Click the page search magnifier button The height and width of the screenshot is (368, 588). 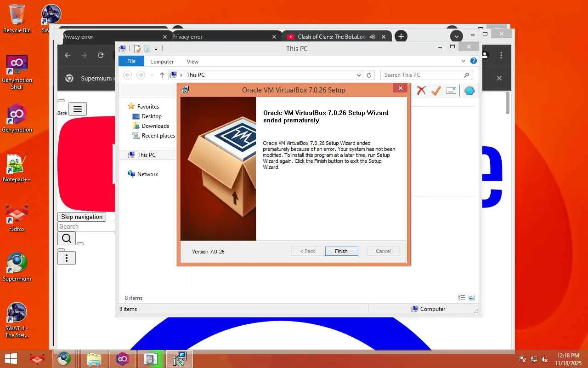pos(67,238)
